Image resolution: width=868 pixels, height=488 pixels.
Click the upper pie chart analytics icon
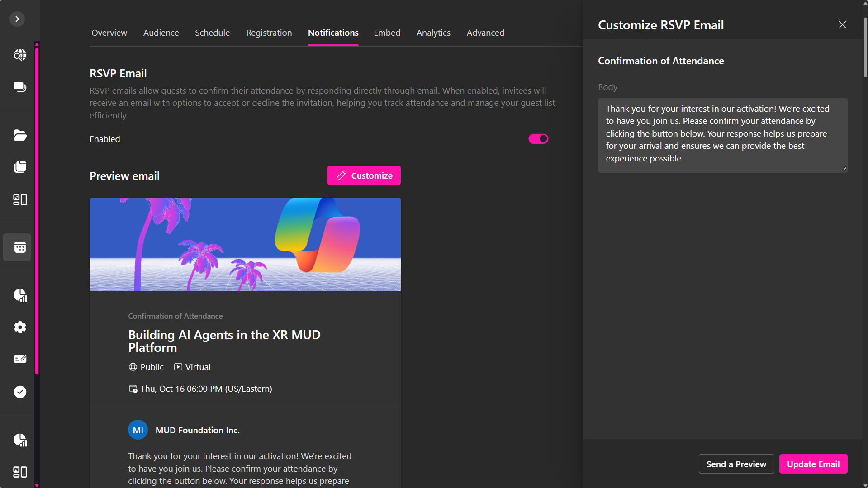click(20, 295)
